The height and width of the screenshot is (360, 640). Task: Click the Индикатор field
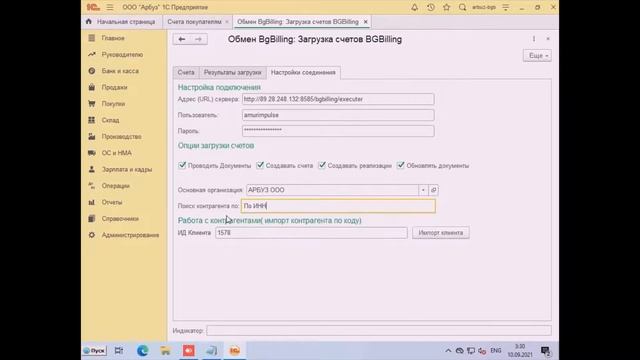click(379, 330)
